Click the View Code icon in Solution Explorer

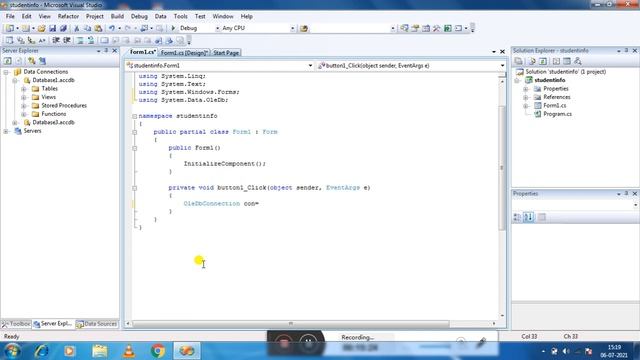[556, 61]
